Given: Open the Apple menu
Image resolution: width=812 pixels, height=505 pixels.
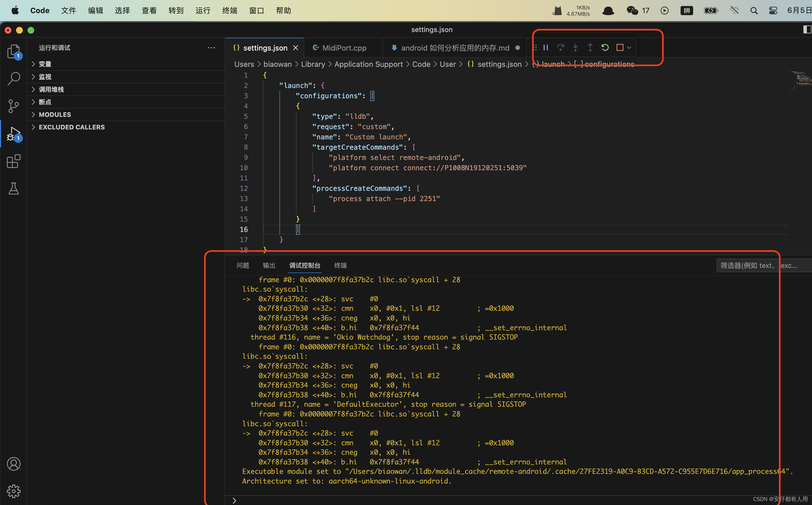Looking at the screenshot, I should coord(15,10).
